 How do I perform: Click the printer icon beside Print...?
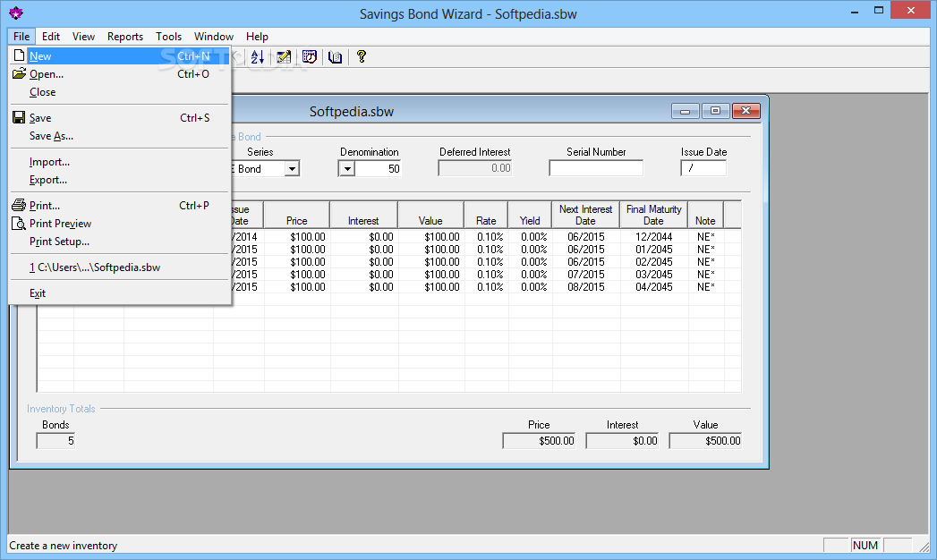(19, 205)
